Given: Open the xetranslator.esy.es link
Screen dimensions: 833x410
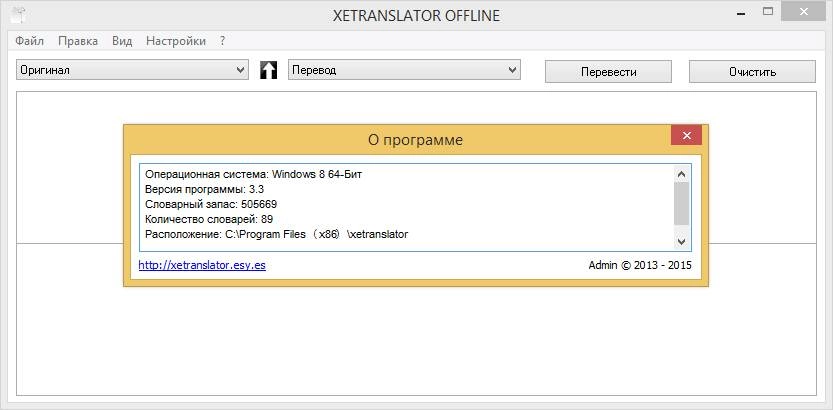Looking at the screenshot, I should 202,266.
